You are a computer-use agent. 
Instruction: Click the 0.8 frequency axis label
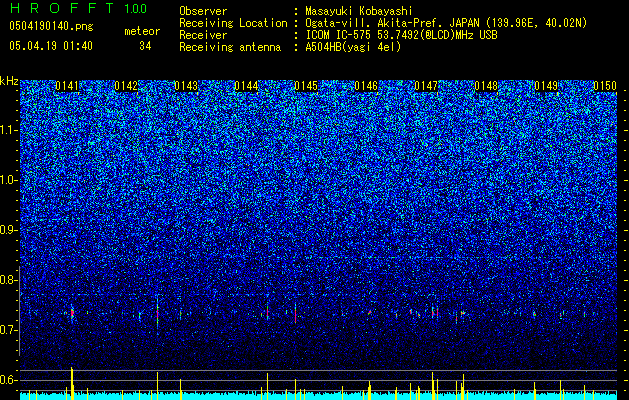point(9,280)
